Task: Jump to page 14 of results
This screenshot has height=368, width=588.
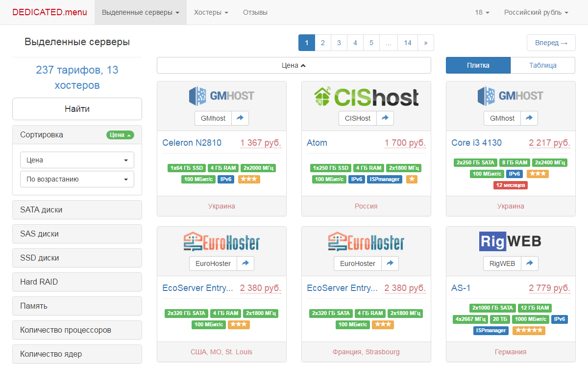Action: click(408, 43)
